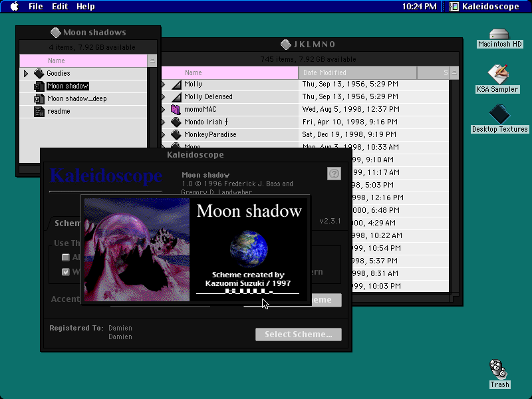Viewport: 532px width, 399px height.
Task: Click the Date Modified column header
Action: tap(358, 72)
